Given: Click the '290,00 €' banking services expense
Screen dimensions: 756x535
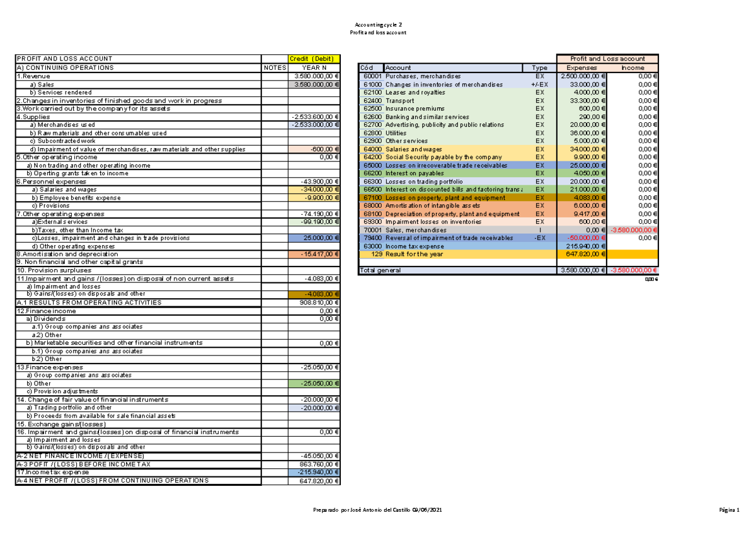Looking at the screenshot, I should [582, 117].
